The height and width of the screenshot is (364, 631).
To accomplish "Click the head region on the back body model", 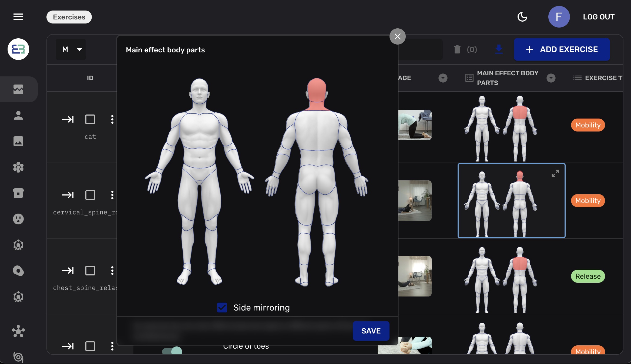I will coord(317,89).
